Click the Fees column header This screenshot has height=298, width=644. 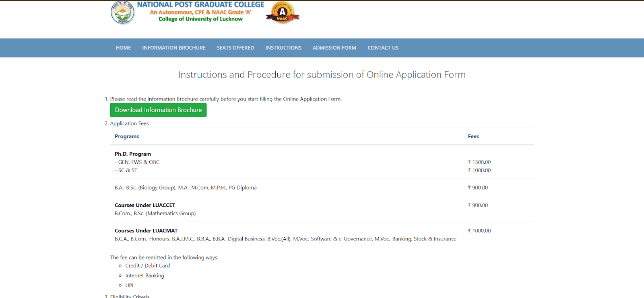pyautogui.click(x=473, y=136)
